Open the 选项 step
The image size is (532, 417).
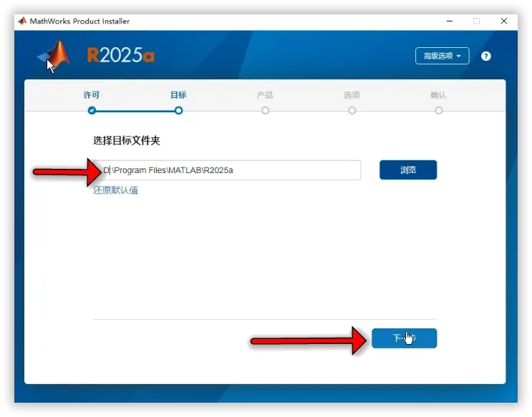pos(352,95)
